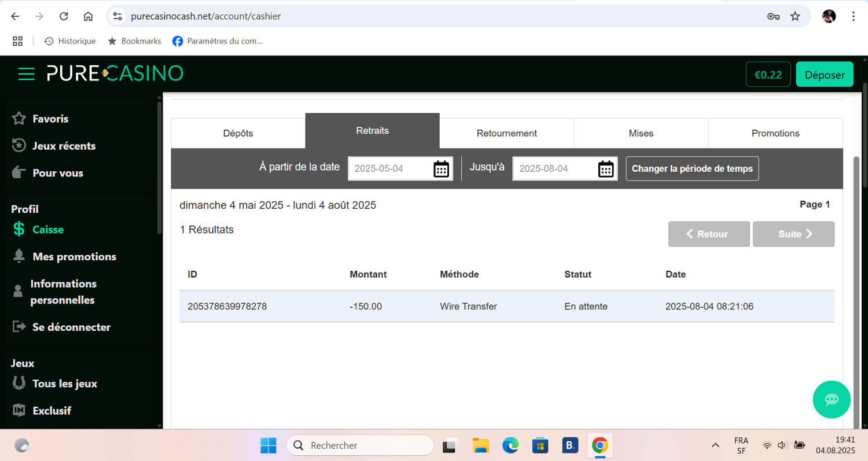Open Informations personnelles in sidebar
Screen dimensions: 868x461
coord(64,292)
